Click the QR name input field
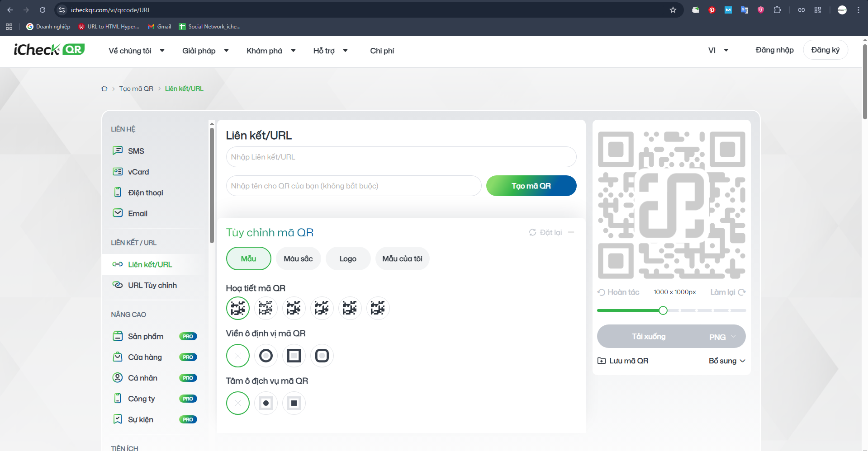This screenshot has height=451, width=868. 354,186
